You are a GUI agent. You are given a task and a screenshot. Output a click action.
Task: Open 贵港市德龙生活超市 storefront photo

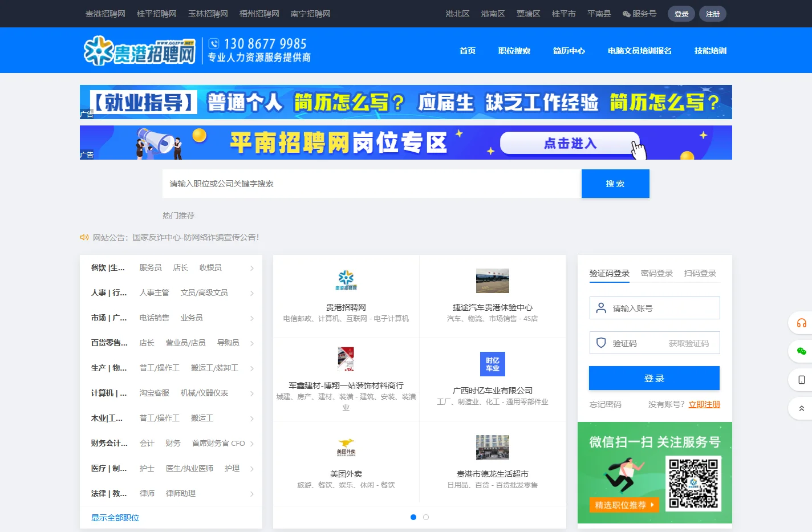coord(493,447)
